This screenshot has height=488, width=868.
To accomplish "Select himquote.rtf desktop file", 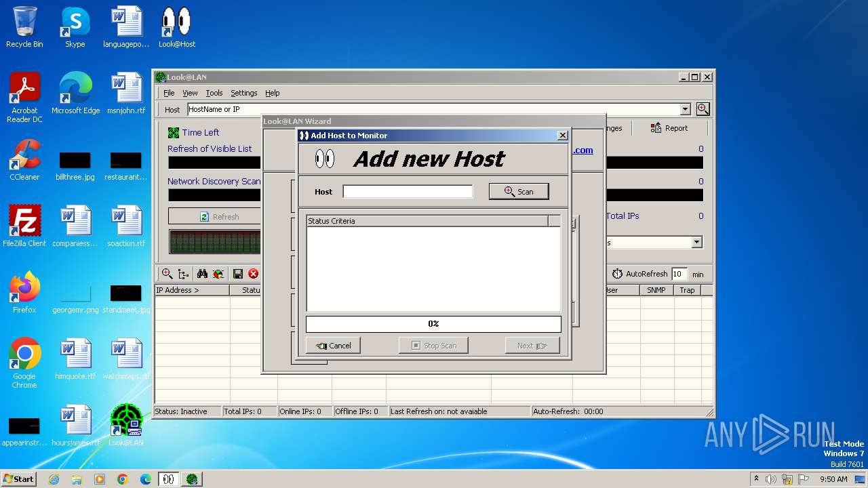I will 75,359.
